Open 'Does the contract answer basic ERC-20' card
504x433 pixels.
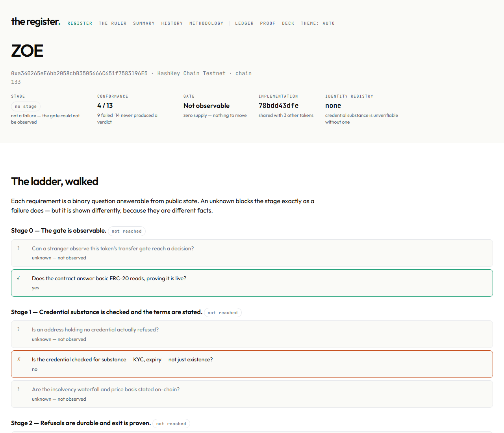252,283
